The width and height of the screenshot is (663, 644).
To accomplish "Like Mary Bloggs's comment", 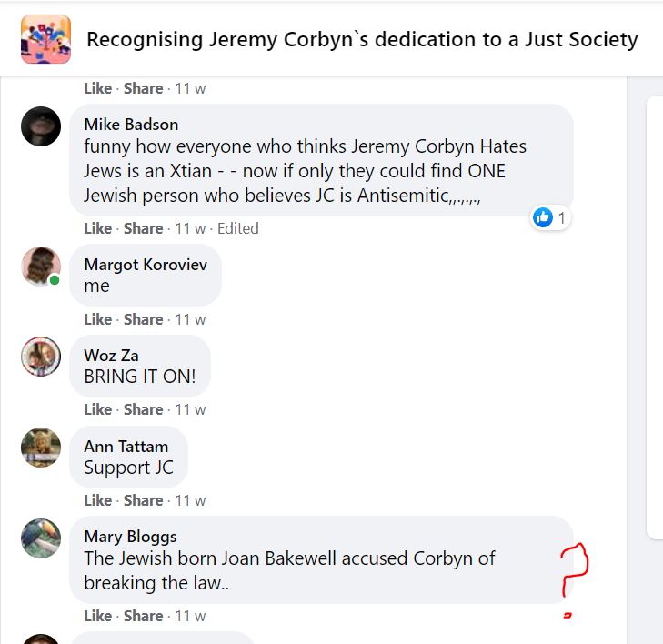I will pyautogui.click(x=97, y=616).
